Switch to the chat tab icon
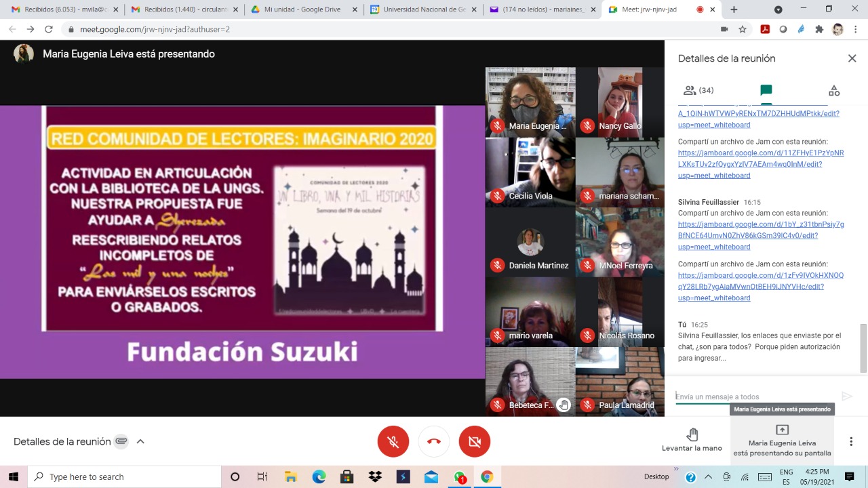Screen dimensions: 868x488 coord(766,90)
